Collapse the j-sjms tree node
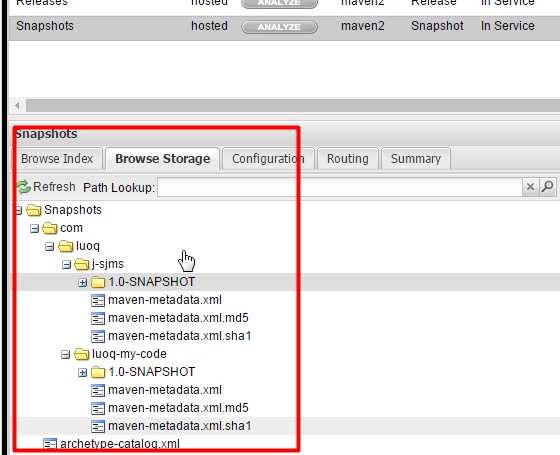This screenshot has width=560, height=455. tap(66, 265)
